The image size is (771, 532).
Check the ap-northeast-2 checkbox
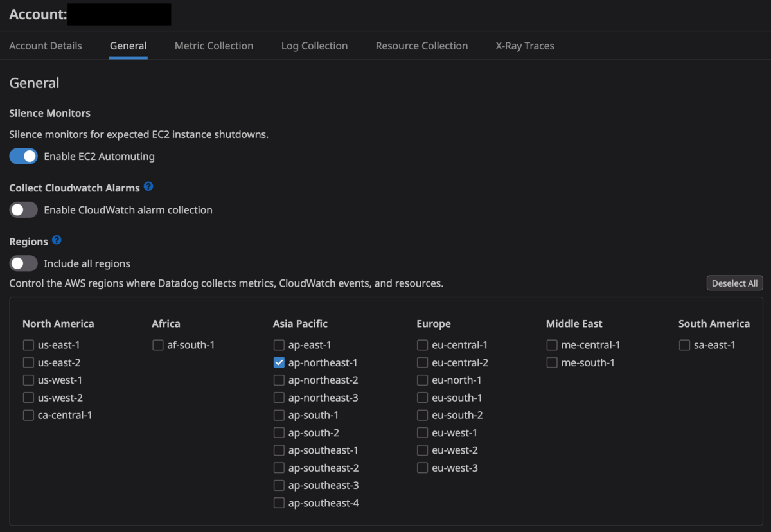coord(279,380)
